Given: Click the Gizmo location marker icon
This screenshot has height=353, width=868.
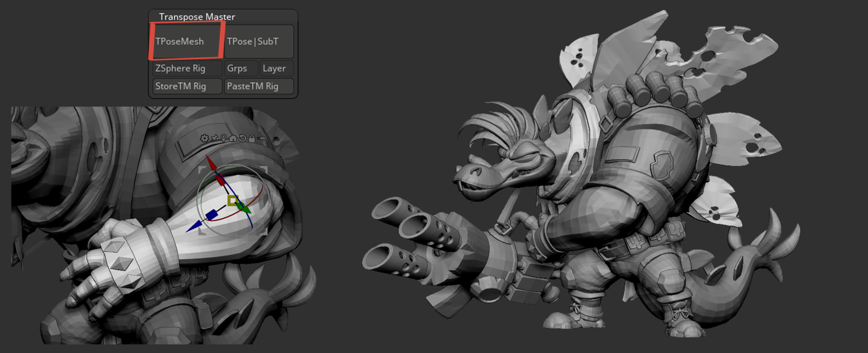Looking at the screenshot, I should (224, 139).
